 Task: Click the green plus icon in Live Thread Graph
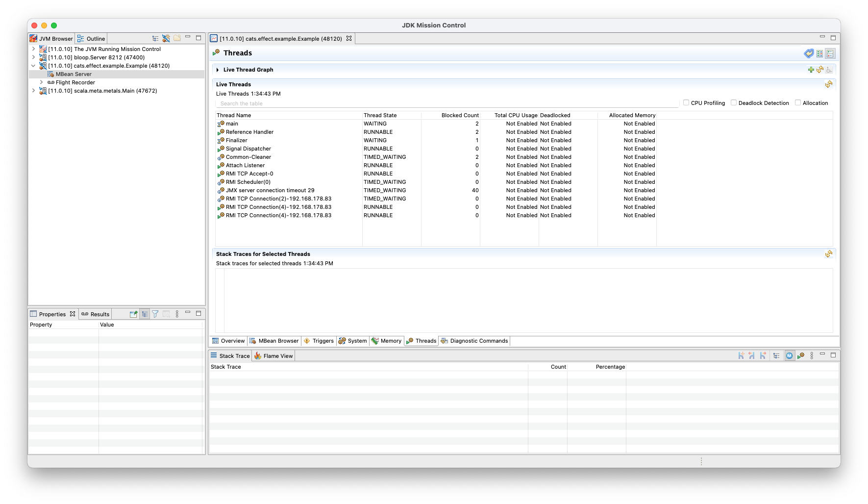point(811,70)
